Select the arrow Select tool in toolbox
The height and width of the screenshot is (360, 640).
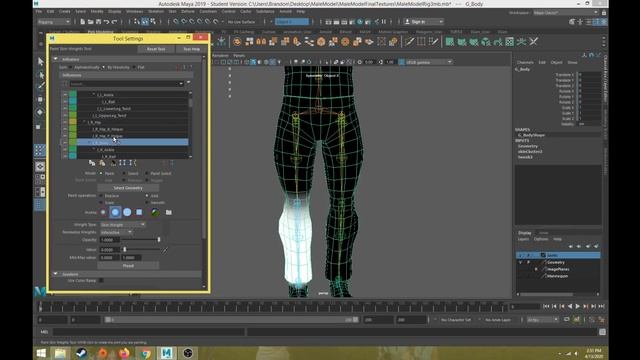click(x=40, y=62)
